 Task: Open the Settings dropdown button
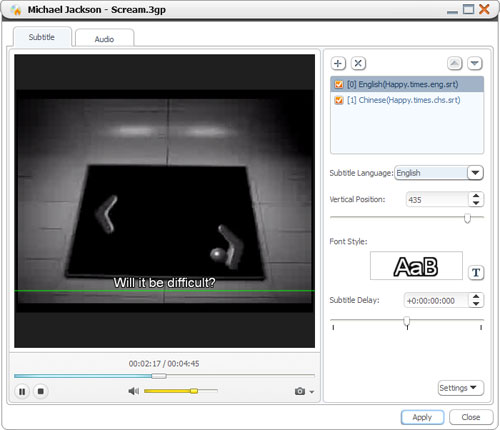461,388
